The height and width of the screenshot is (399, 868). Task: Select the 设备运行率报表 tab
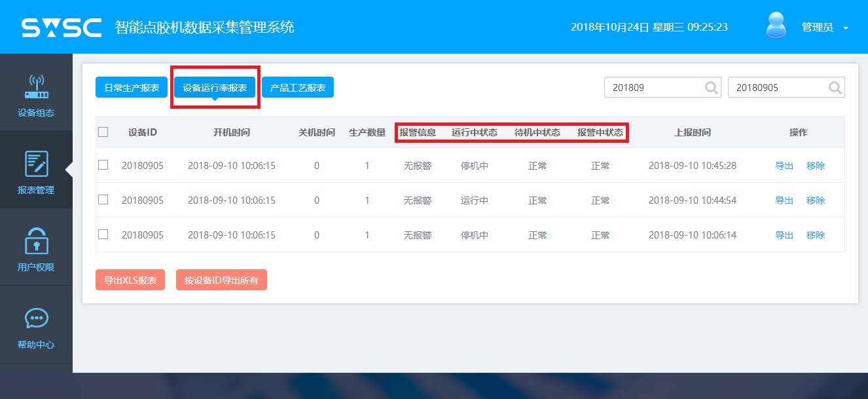[x=215, y=87]
